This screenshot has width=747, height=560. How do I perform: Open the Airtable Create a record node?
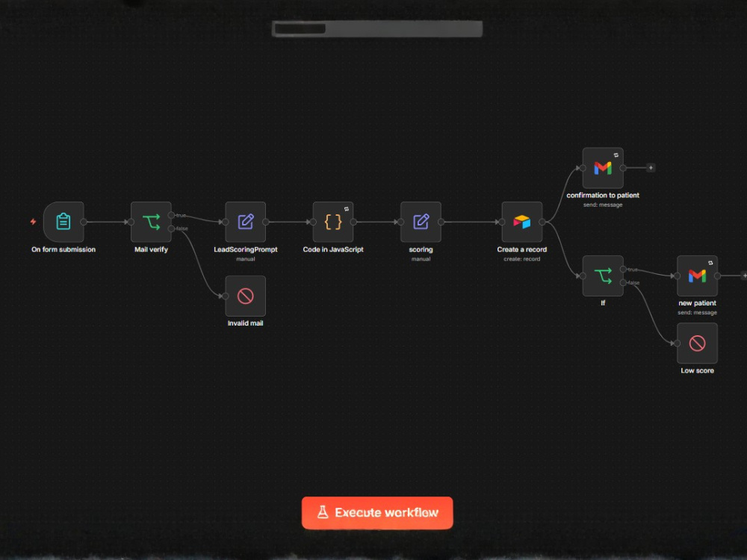(521, 222)
